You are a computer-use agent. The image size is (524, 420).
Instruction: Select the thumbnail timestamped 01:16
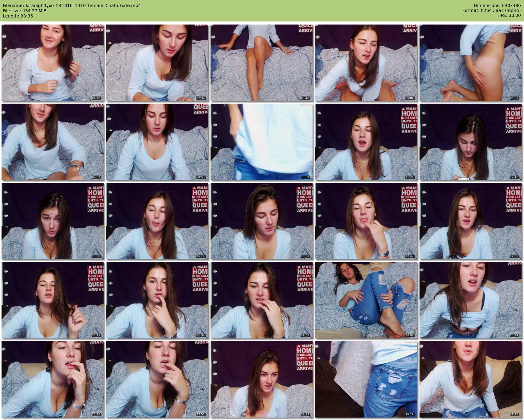[53, 63]
